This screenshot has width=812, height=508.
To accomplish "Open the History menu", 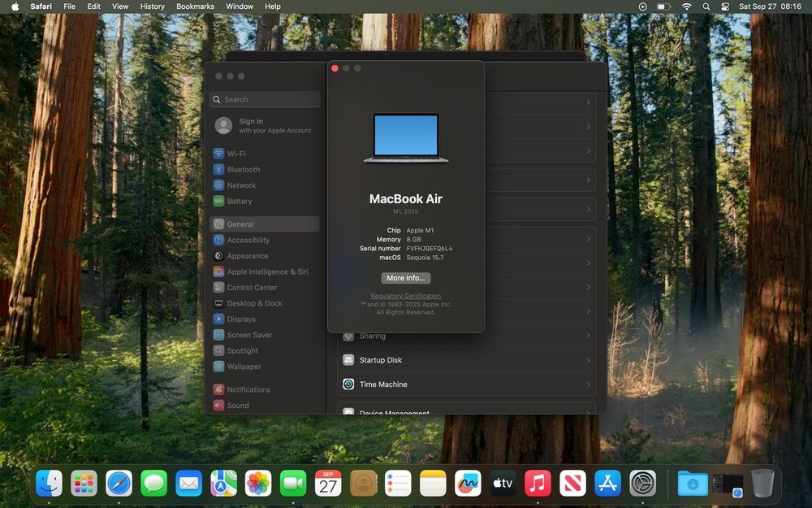I will 152,7.
